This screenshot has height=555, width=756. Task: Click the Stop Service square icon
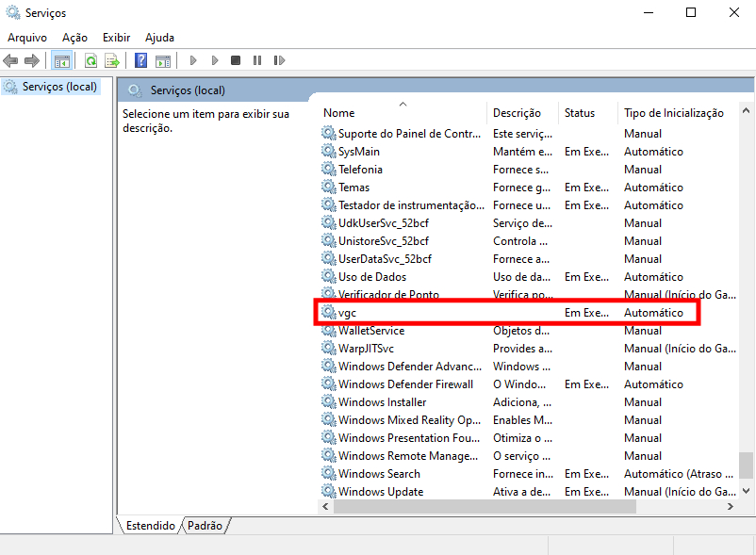point(236,61)
